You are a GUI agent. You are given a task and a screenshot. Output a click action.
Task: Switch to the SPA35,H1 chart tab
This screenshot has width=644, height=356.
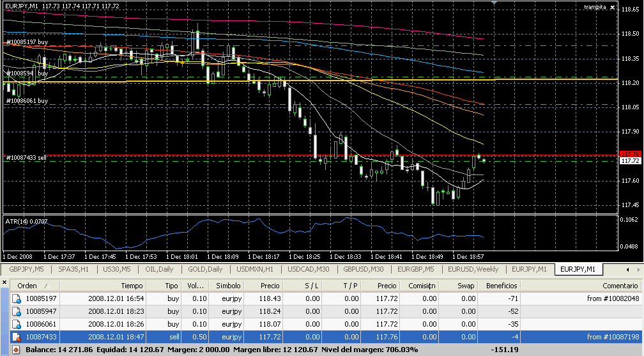coord(73,269)
